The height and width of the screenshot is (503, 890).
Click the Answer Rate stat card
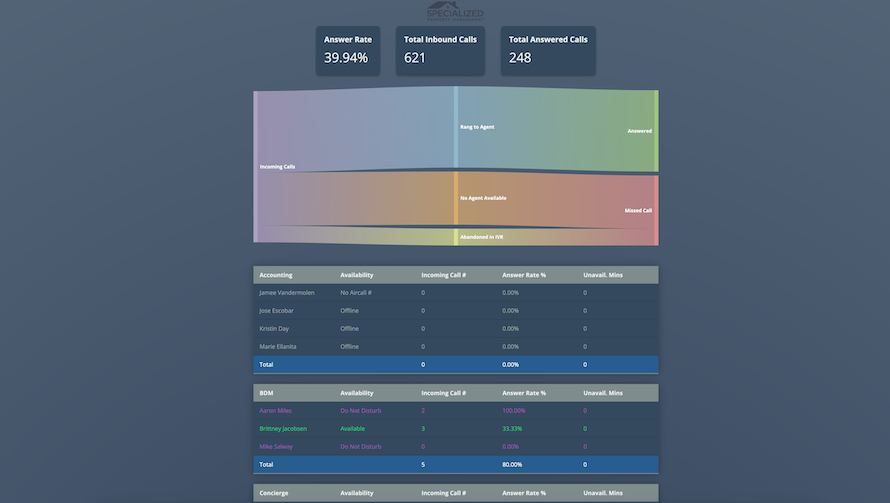click(x=348, y=50)
